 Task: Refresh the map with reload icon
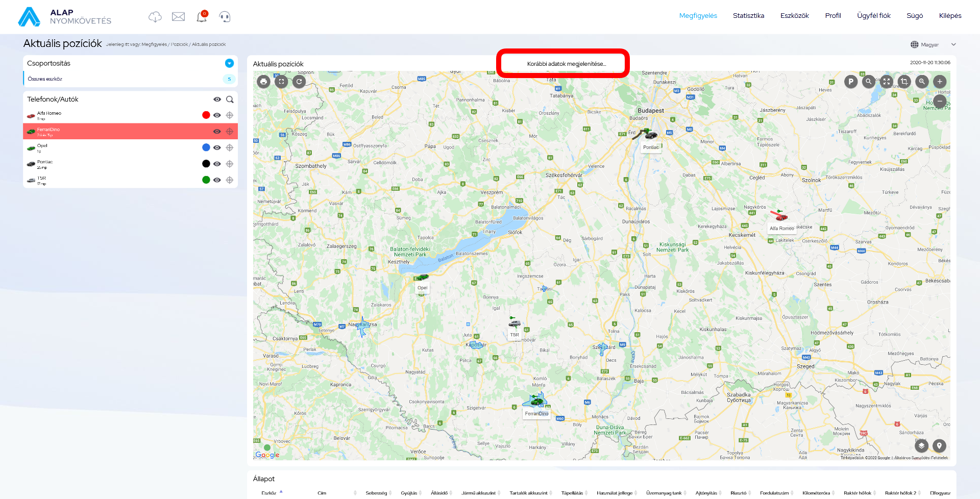pos(299,82)
